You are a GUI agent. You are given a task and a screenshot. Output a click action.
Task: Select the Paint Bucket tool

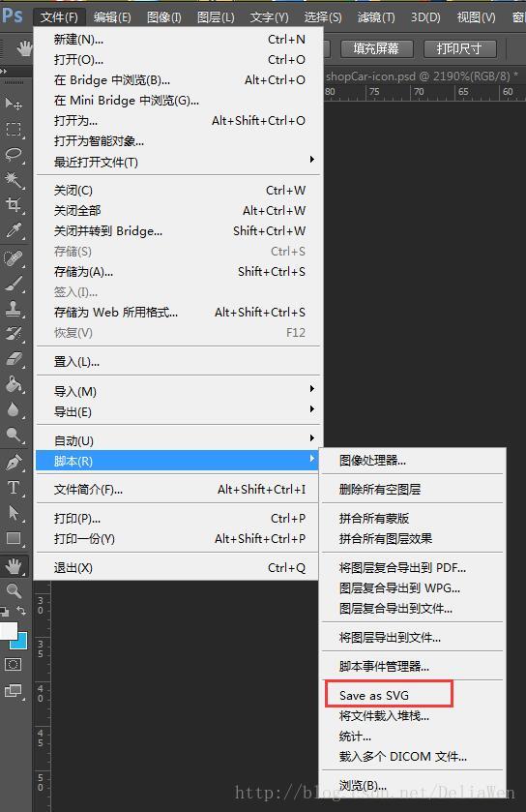[13, 384]
